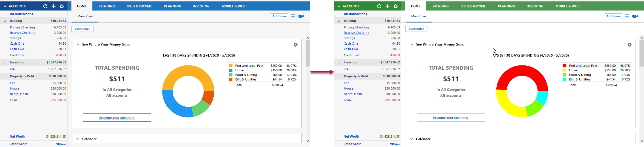
Task: Open spending panel gear icon in blue window
Action: (296, 45)
